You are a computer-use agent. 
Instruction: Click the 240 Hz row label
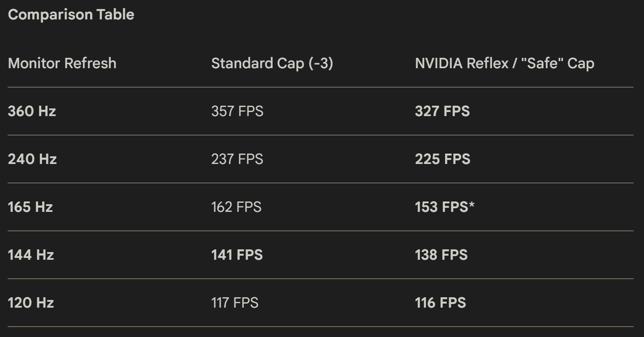pyautogui.click(x=32, y=159)
